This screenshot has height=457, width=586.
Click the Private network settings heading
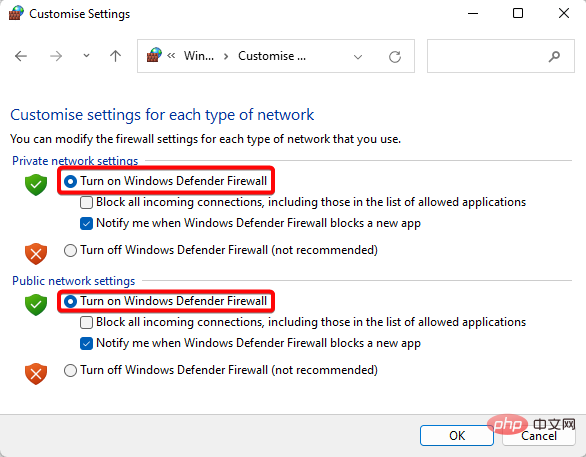(x=75, y=161)
